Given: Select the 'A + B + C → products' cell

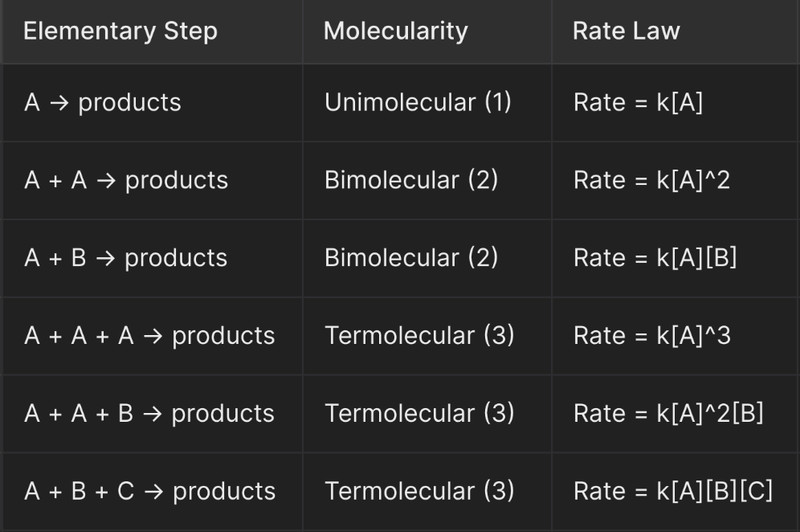Looking at the screenshot, I should (x=150, y=491).
